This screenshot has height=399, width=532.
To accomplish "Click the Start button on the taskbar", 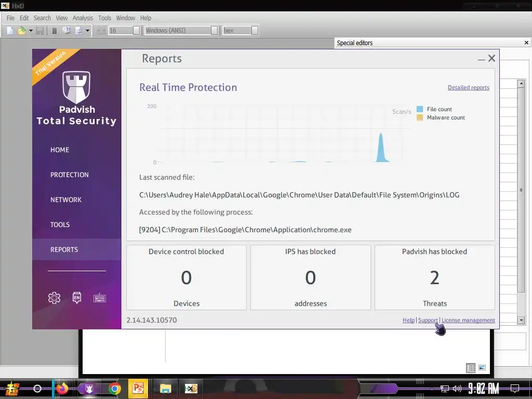I will 12,389.
